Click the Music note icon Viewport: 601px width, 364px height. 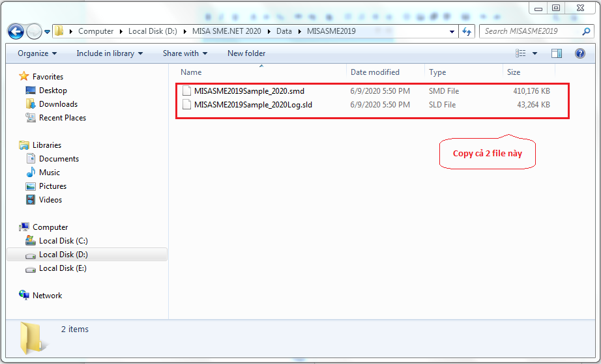pos(31,173)
